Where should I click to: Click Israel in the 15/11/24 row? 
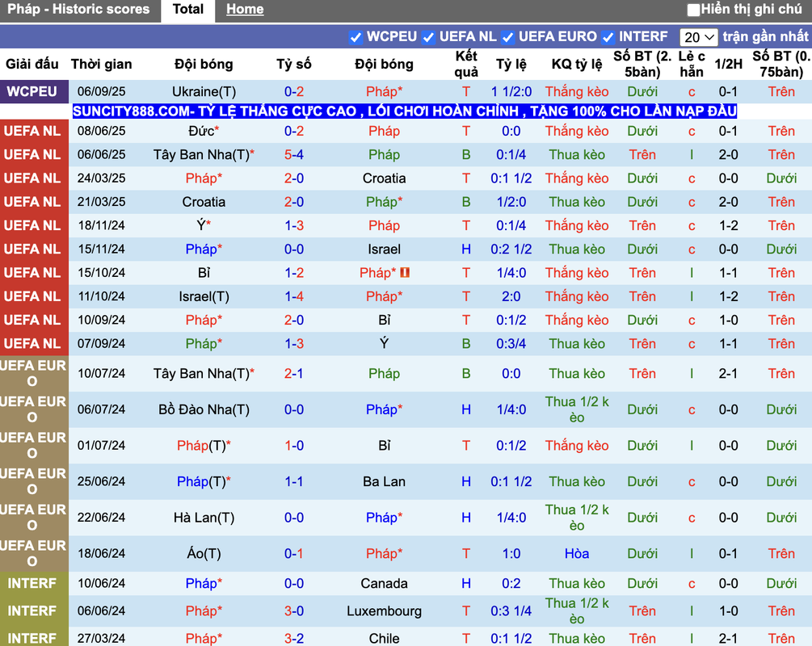coord(384,250)
